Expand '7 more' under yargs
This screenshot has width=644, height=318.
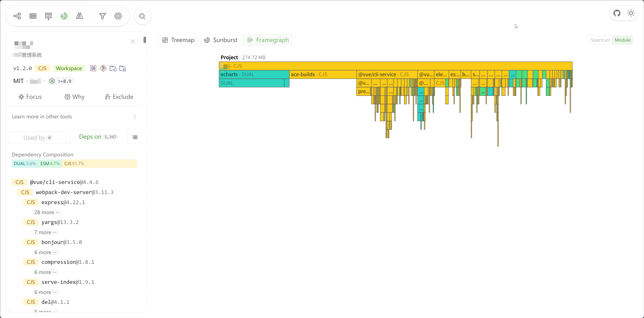pos(45,232)
